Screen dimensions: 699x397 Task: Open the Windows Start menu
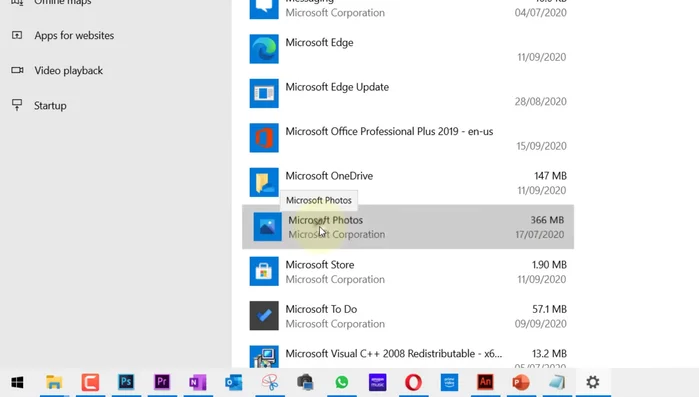click(x=17, y=382)
